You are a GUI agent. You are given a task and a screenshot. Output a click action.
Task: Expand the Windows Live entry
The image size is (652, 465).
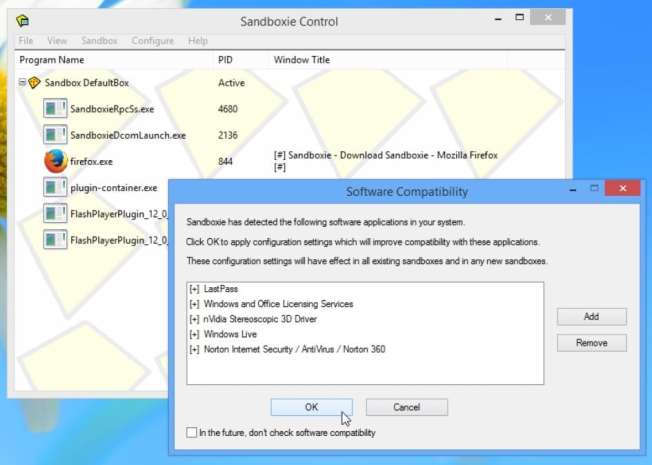(194, 334)
